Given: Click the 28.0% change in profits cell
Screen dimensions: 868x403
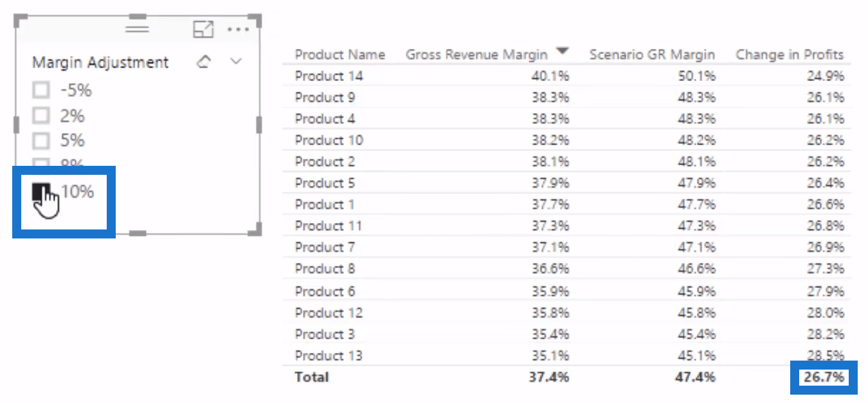Looking at the screenshot, I should pos(826,313).
